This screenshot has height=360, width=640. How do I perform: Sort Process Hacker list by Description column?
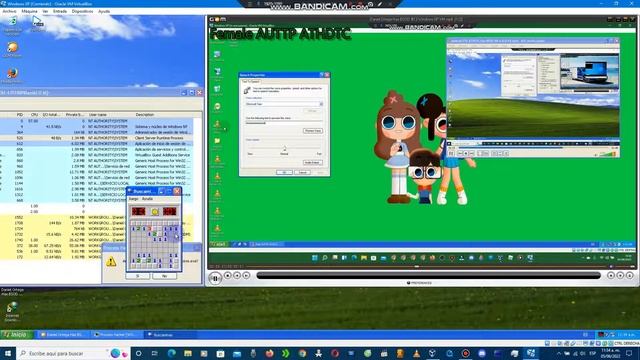pyautogui.click(x=145, y=115)
